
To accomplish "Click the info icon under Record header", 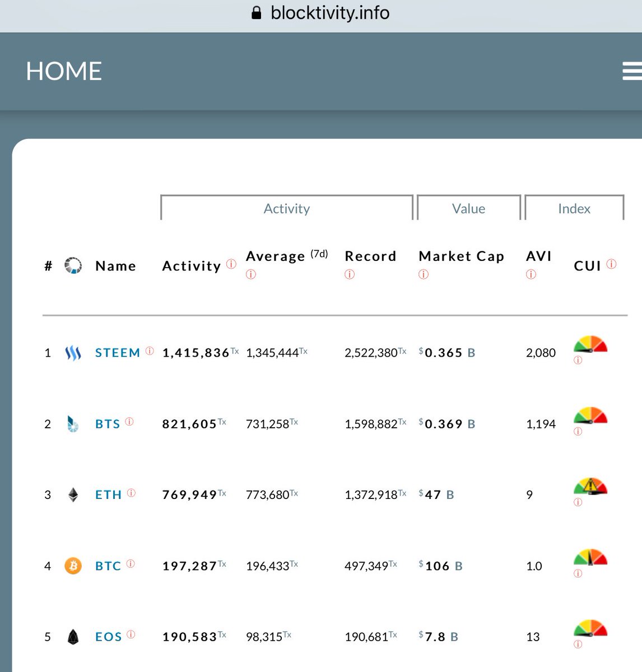I will (x=350, y=274).
